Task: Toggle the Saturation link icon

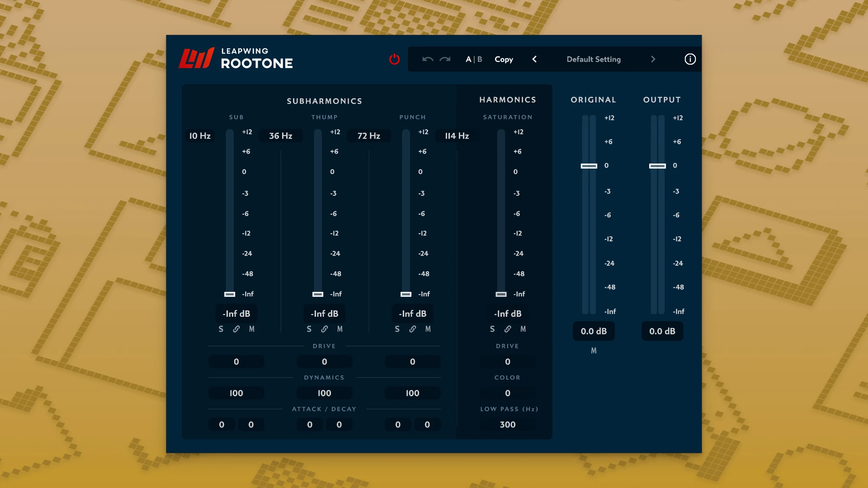Action: point(508,329)
